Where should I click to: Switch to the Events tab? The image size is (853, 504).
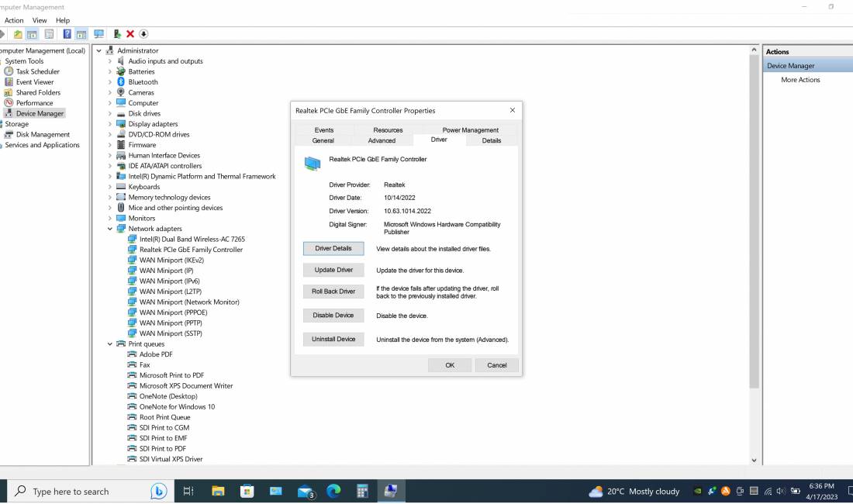323,130
